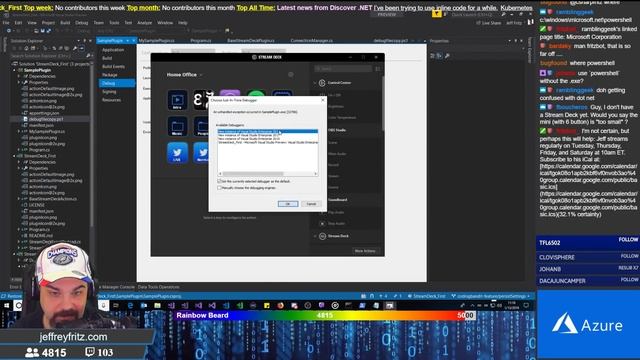Image resolution: width=640 pixels, height=360 pixels.
Task: Select LICENSE file in Solution Explorer
Action: (x=37, y=205)
